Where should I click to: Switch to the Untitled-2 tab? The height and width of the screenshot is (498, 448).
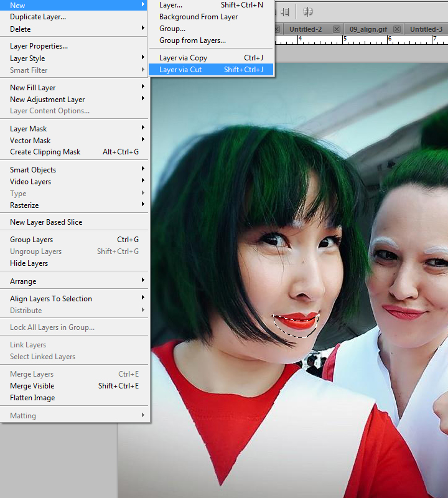point(306,29)
